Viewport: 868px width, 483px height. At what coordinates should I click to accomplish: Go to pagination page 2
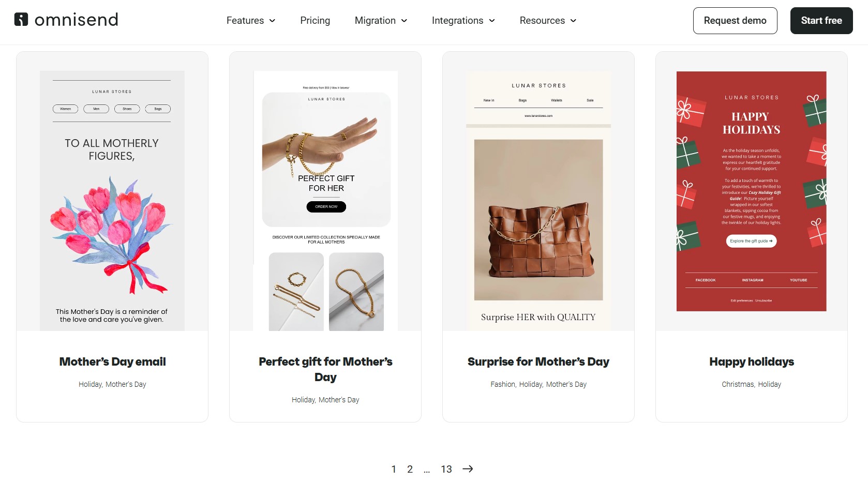[410, 469]
